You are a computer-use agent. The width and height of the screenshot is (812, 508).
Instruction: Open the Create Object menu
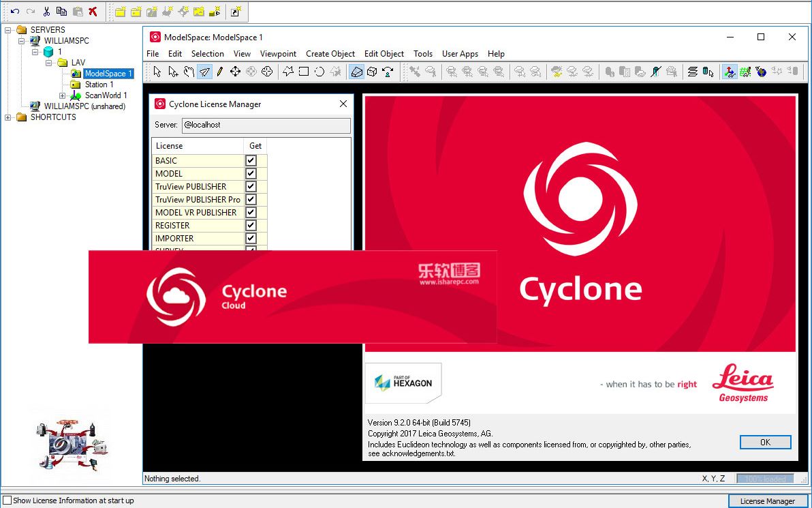330,54
